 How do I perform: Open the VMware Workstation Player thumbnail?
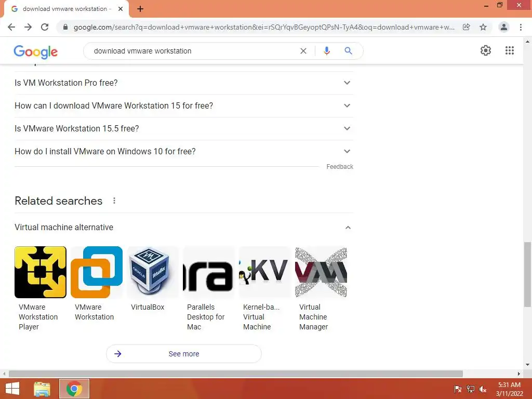point(41,272)
